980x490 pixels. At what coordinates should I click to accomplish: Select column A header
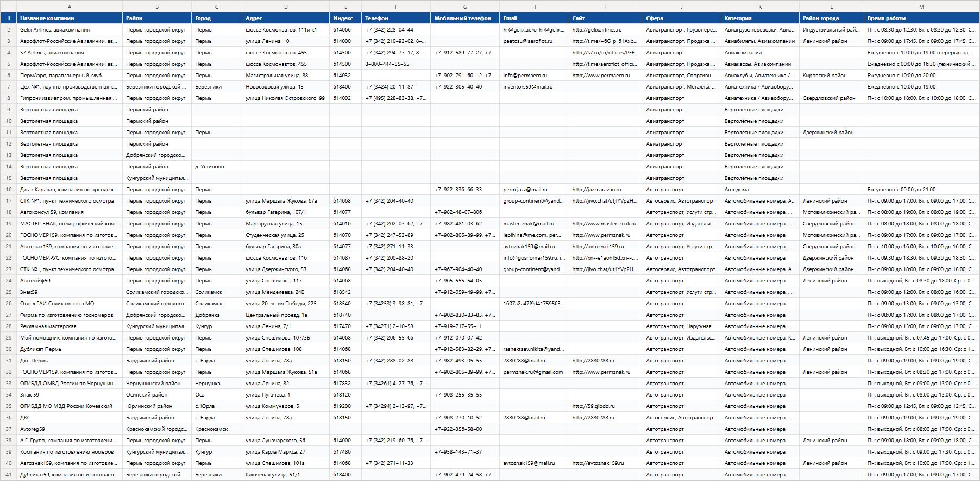(70, 7)
